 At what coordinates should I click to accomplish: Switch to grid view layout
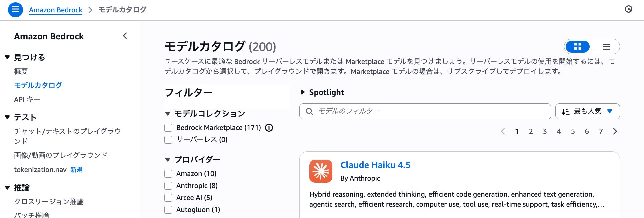(578, 47)
